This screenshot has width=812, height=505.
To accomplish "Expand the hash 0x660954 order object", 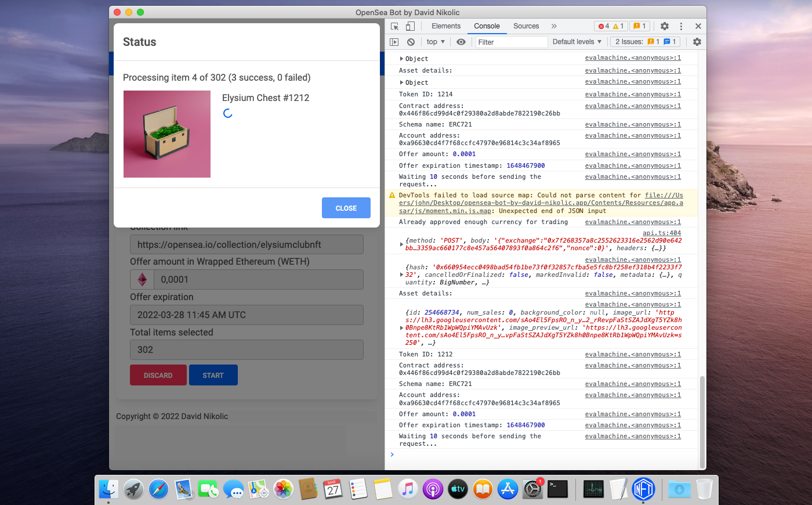I will pos(401,275).
